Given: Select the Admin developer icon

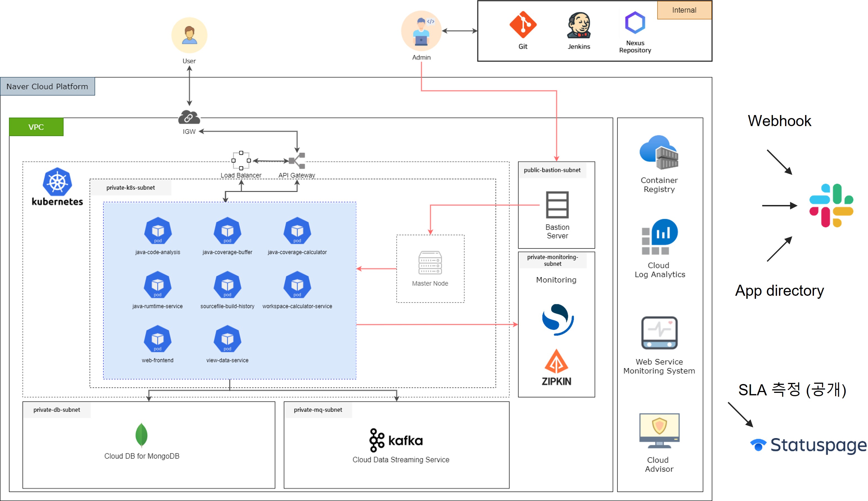Looking at the screenshot, I should (x=421, y=31).
